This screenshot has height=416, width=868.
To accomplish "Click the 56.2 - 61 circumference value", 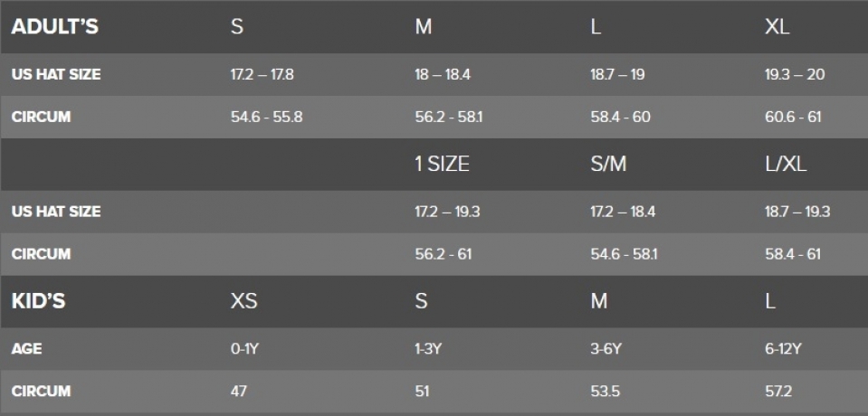I will tap(444, 254).
